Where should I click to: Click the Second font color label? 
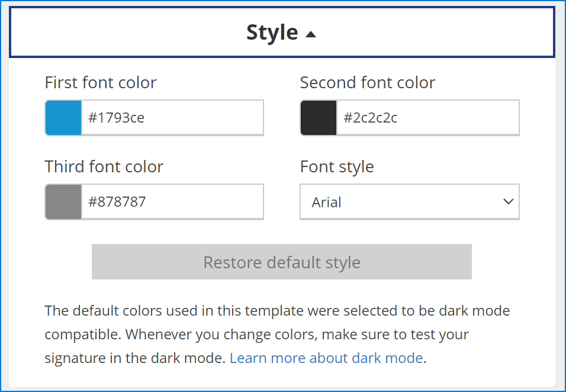click(x=368, y=83)
